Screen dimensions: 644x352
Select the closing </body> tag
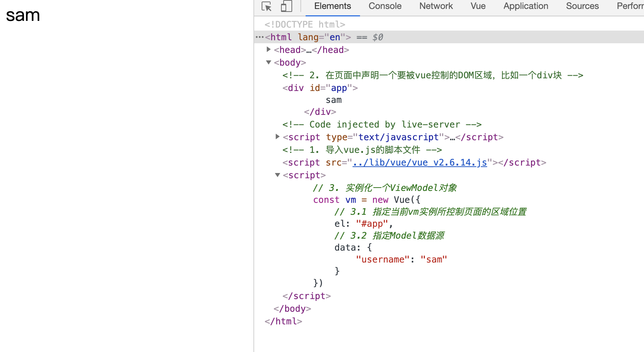click(x=293, y=309)
